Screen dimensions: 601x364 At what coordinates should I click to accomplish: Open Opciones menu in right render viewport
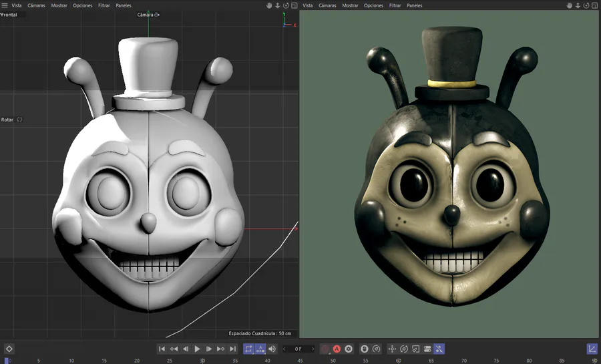click(374, 5)
